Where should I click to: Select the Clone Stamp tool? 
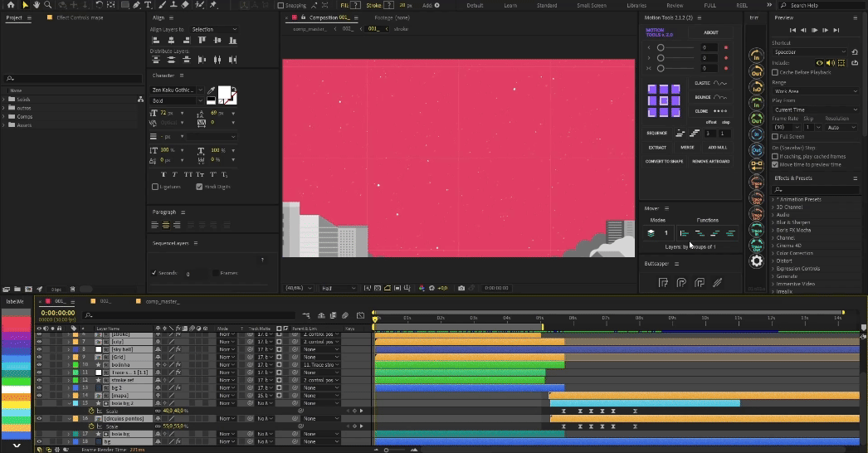click(173, 5)
